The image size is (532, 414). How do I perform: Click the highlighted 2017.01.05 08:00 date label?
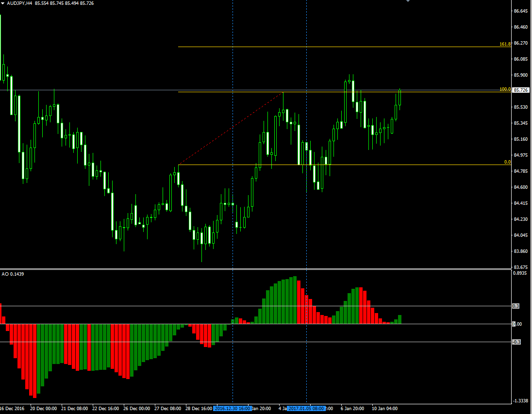click(x=306, y=409)
